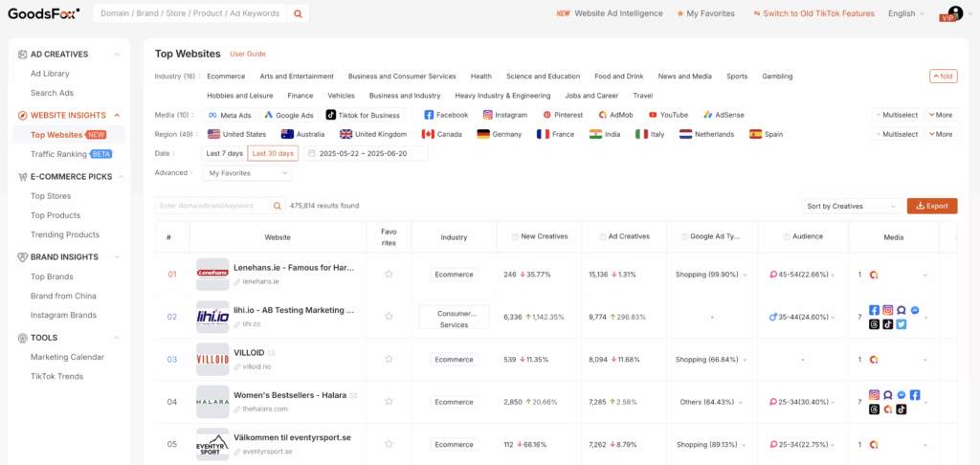Screen dimensions: 980x465
Task: Open the user avatar VIP profile
Action: [x=952, y=13]
